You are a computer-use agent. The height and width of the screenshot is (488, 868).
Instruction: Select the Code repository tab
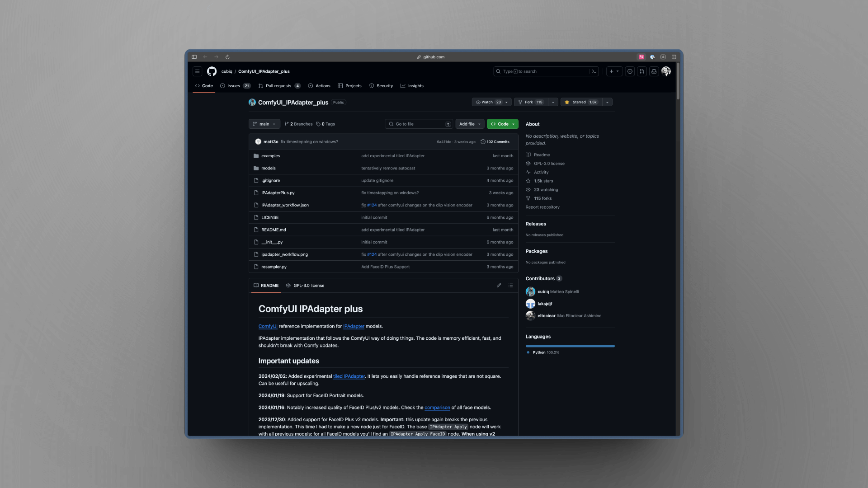pos(204,86)
